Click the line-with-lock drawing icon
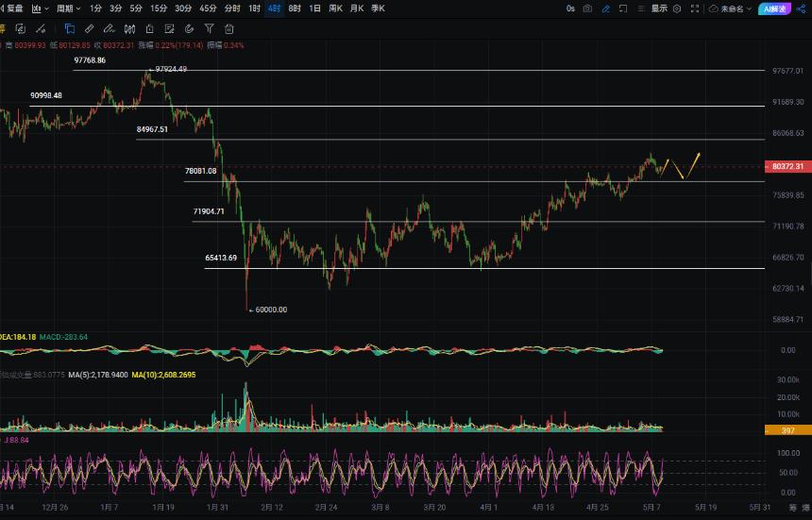The width and height of the screenshot is (812, 520). (40, 29)
